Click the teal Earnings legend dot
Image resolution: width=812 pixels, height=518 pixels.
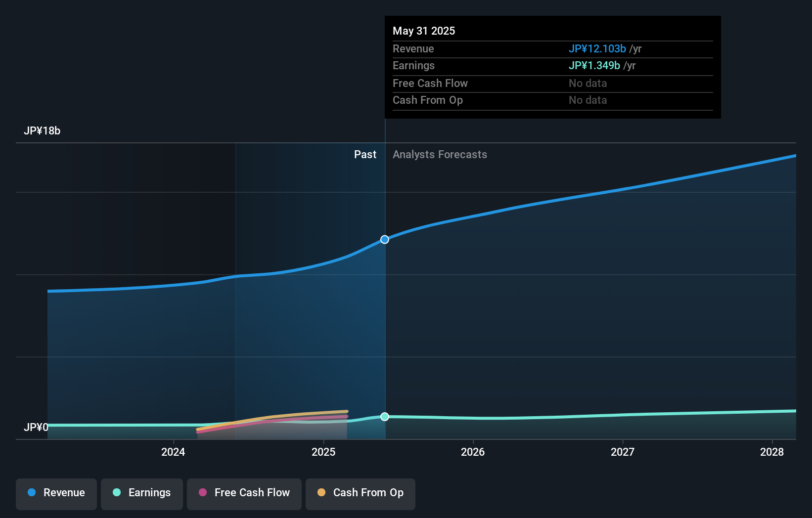click(117, 492)
